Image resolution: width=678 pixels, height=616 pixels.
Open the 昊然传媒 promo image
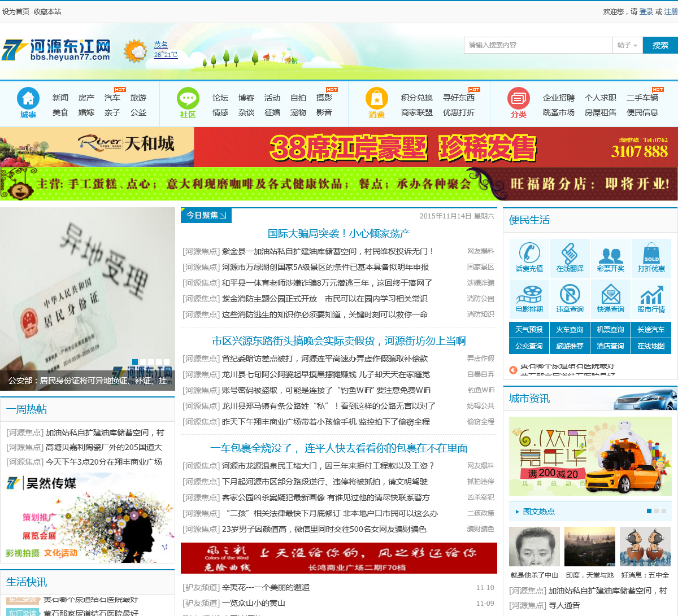click(x=88, y=518)
